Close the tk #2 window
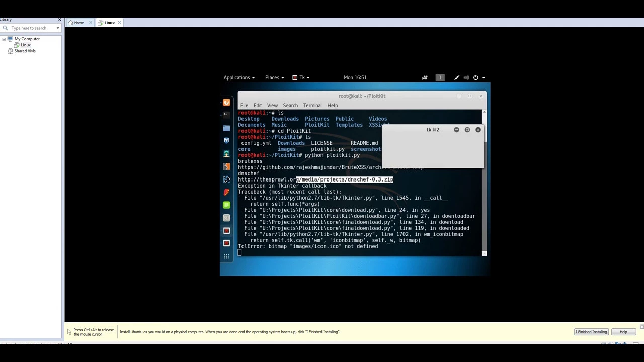The height and width of the screenshot is (362, 644). 478,130
